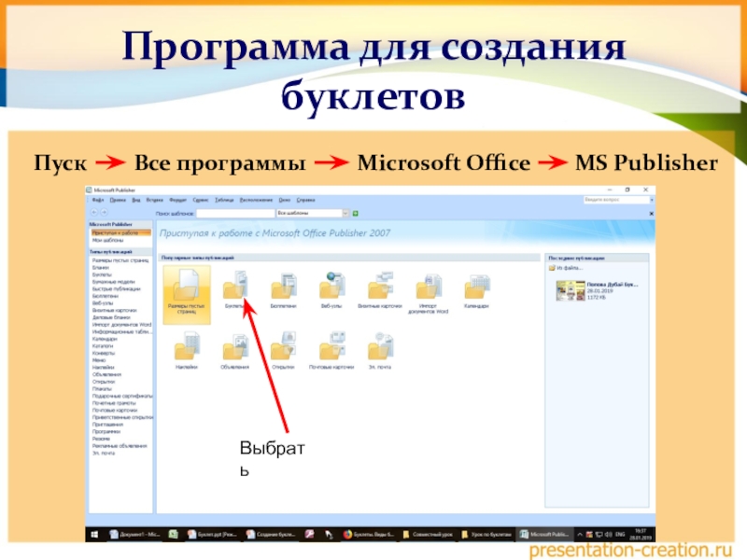Select Рекламные объявления in the sidebar list
The height and width of the screenshot is (560, 747).
tap(120, 446)
